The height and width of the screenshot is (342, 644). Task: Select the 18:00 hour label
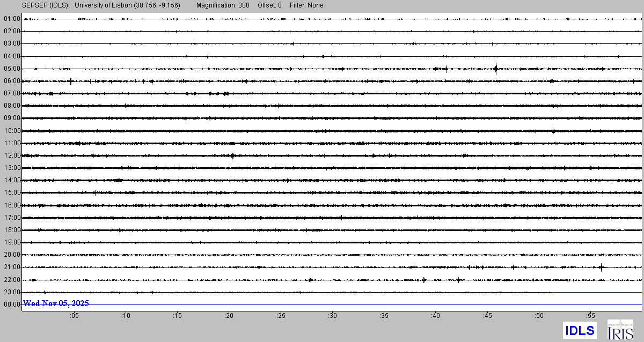12,230
